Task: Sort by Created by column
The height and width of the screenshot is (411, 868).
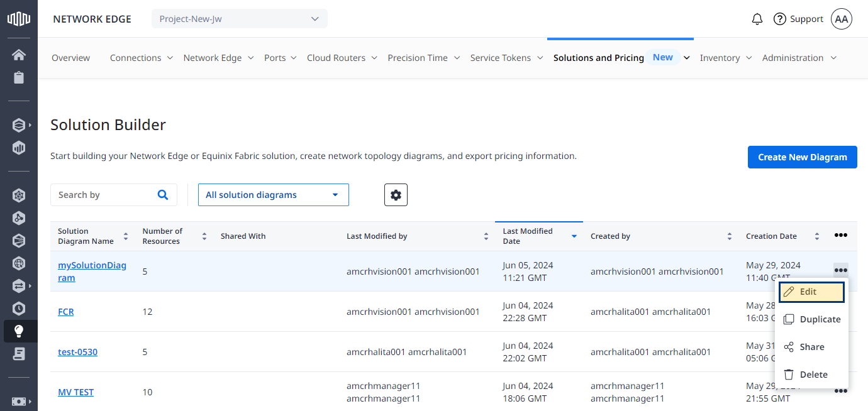Action: tap(730, 236)
